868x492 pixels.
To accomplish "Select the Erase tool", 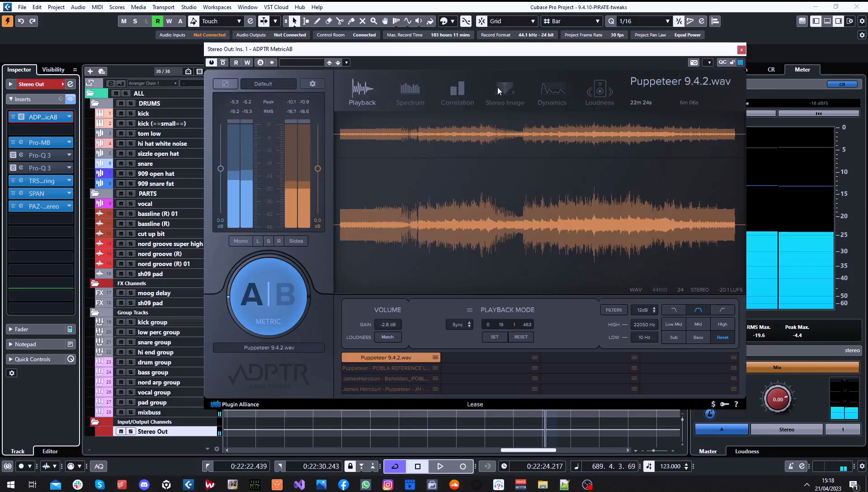I will 329,21.
